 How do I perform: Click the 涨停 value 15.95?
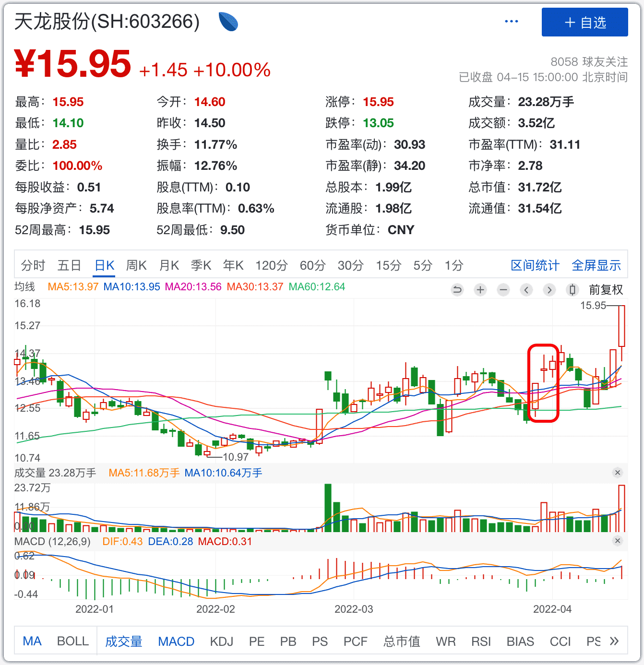click(x=378, y=102)
